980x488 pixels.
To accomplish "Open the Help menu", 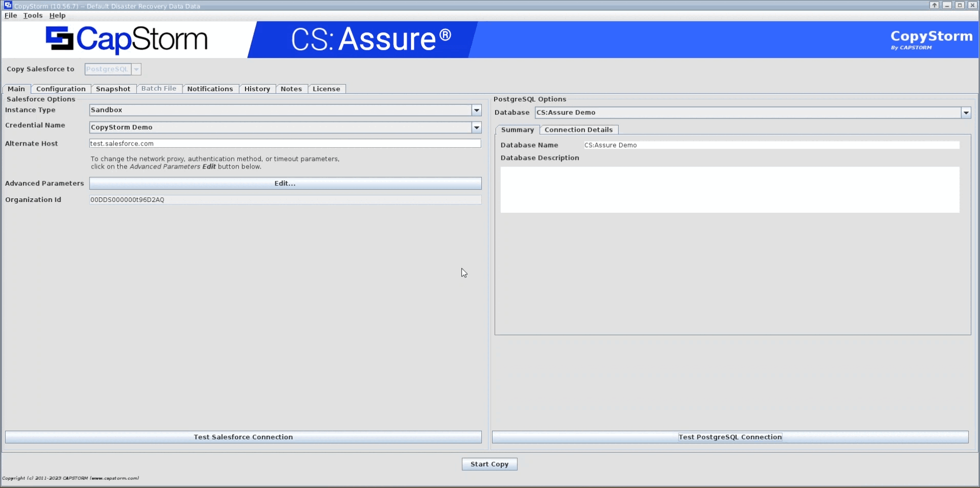I will coord(57,15).
